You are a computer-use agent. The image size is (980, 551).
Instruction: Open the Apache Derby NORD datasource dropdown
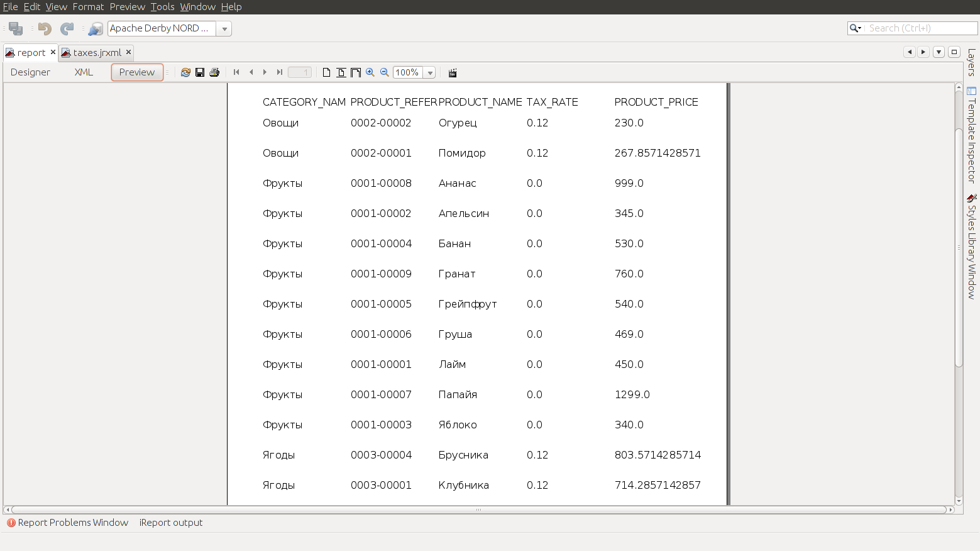point(224,29)
